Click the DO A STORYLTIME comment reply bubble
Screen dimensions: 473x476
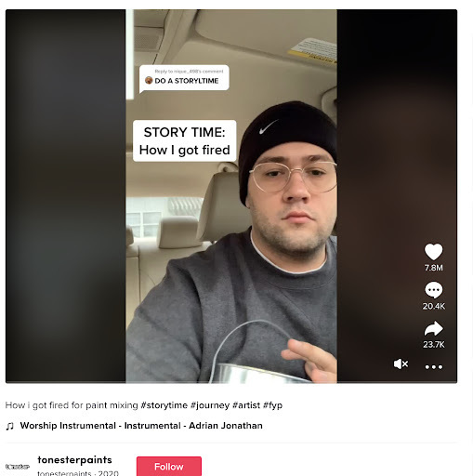pyautogui.click(x=184, y=78)
